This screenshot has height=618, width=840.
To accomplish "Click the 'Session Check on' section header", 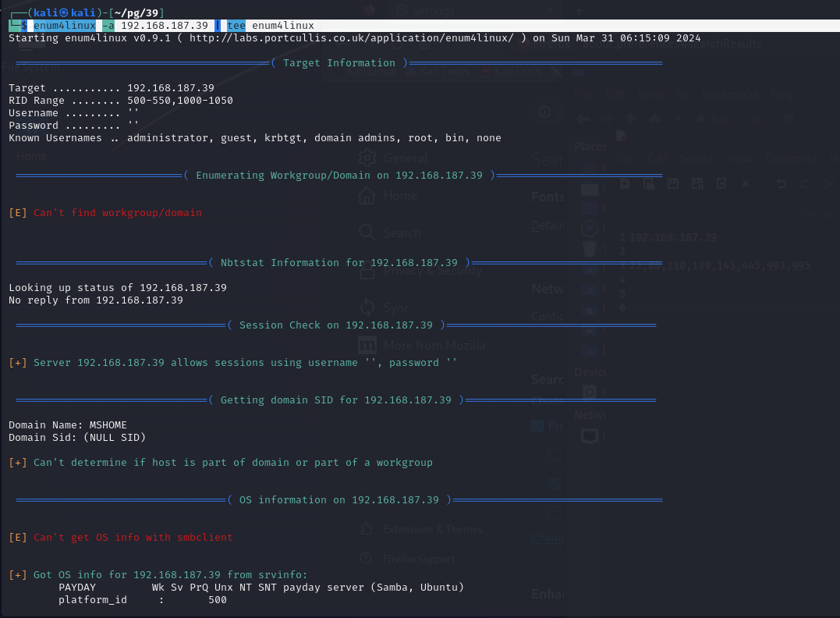I will (336, 325).
